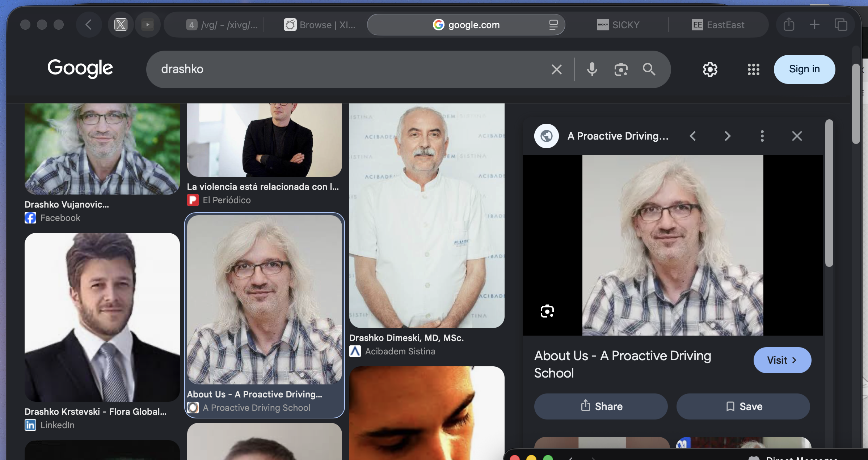This screenshot has height=460, width=868.
Task: Click the preview panel site globe icon
Action: [547, 136]
